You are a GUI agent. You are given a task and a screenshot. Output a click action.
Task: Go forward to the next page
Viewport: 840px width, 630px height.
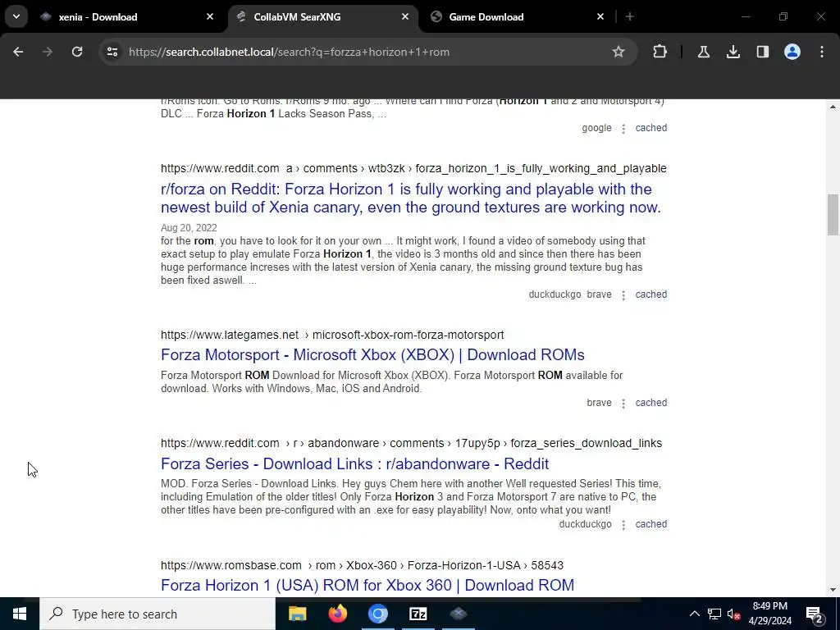click(48, 52)
